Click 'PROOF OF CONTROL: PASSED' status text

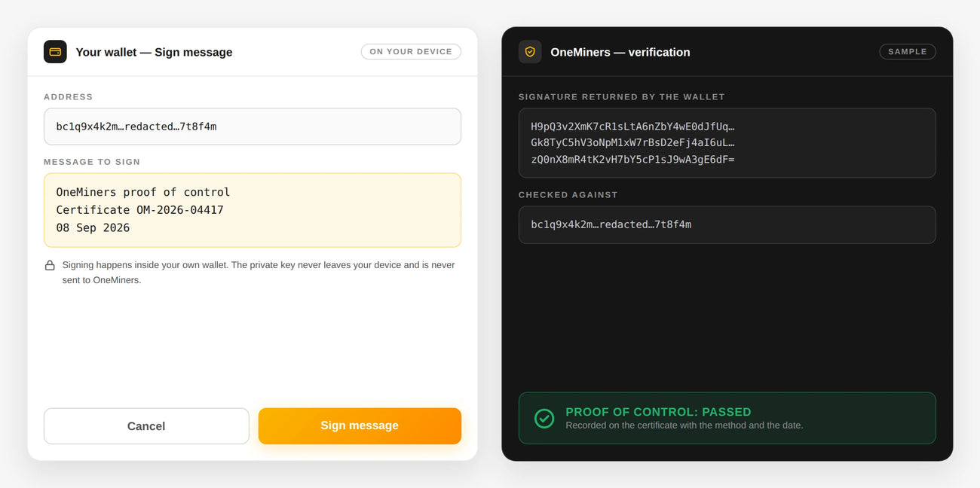click(x=658, y=412)
